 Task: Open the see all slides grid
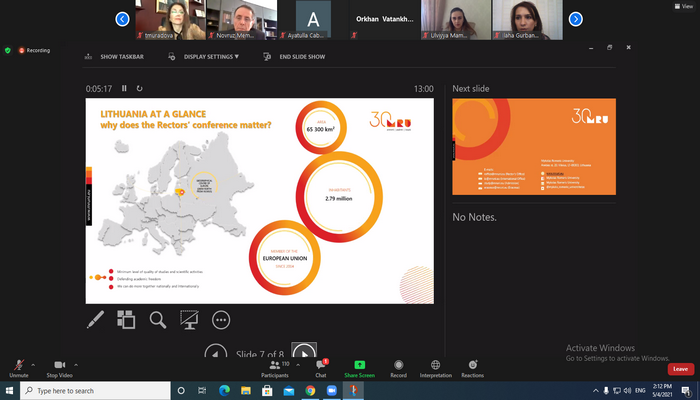click(x=126, y=320)
